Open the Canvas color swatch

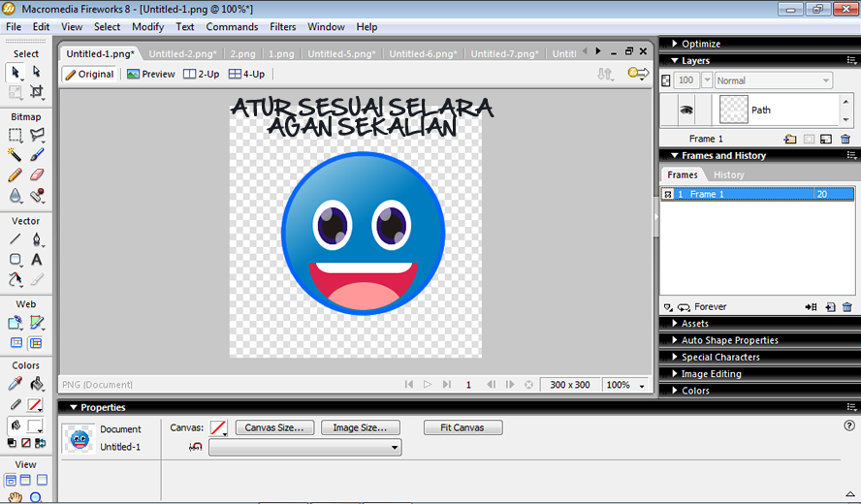coord(218,428)
